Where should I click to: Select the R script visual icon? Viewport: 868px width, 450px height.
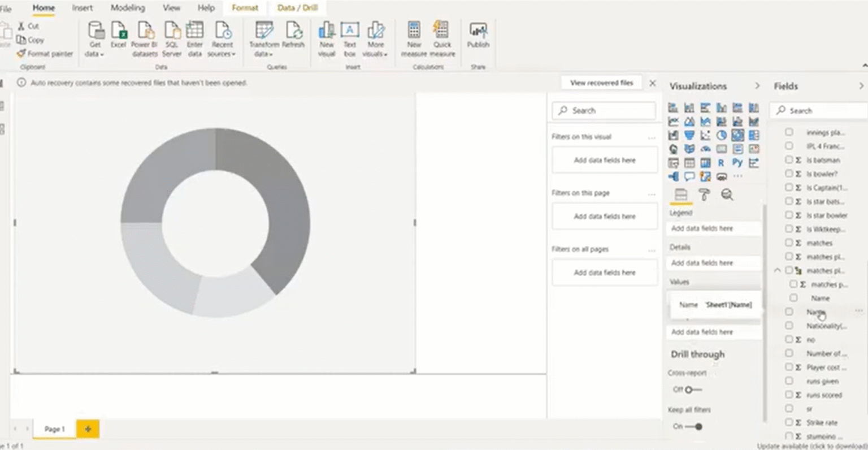click(x=721, y=163)
